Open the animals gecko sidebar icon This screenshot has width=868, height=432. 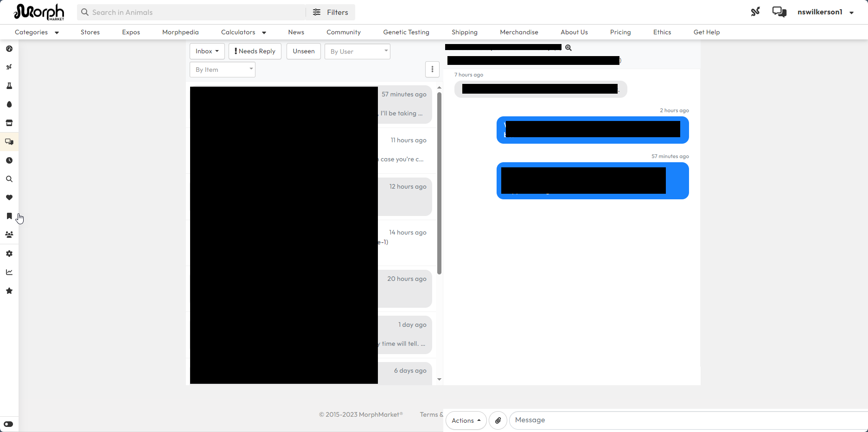[9, 67]
